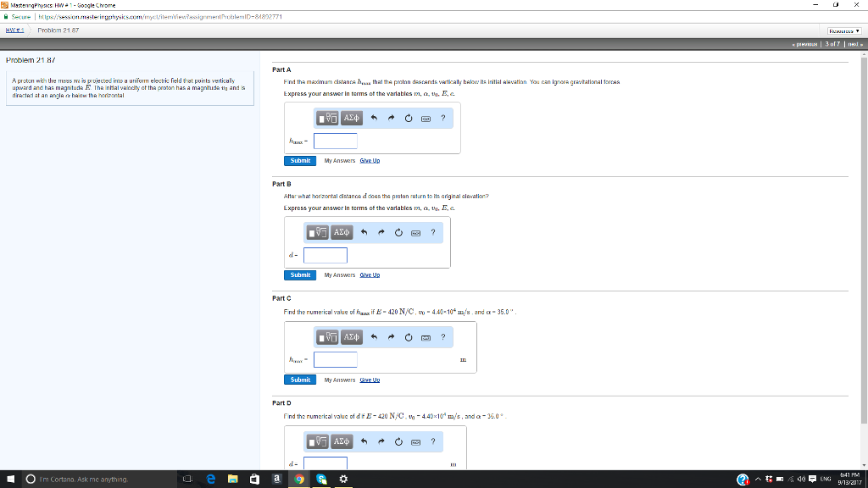Reset Part A answer field
This screenshot has height=488, width=868.
tap(409, 118)
